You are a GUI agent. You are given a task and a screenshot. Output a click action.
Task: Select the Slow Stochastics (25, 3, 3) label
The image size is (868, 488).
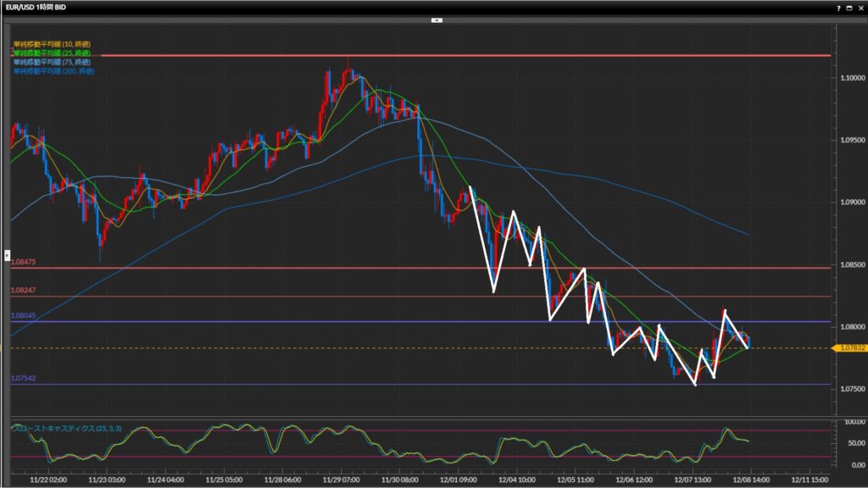point(67,428)
